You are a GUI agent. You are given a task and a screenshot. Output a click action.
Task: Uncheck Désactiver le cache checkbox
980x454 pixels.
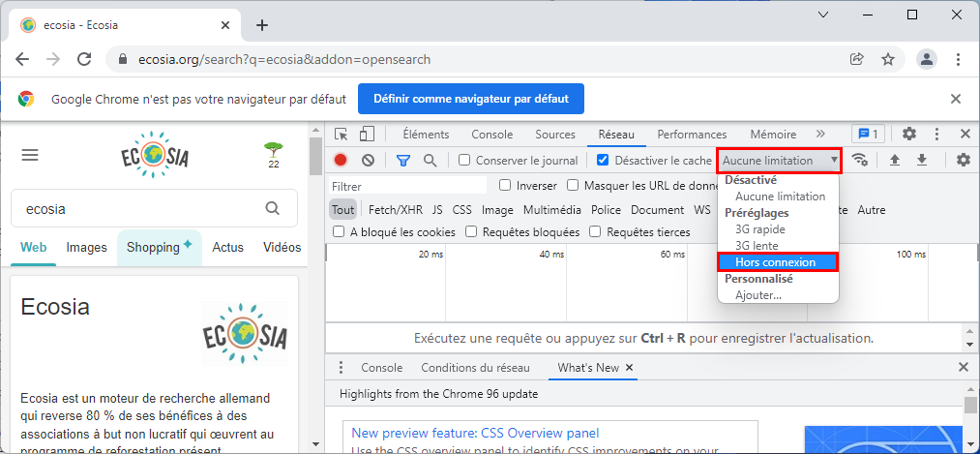[x=603, y=160]
